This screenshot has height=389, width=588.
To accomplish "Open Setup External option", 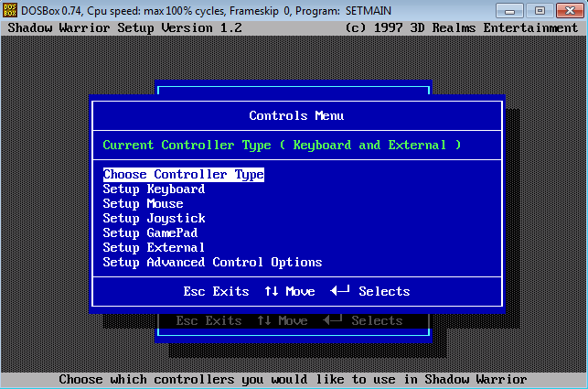I will (154, 247).
